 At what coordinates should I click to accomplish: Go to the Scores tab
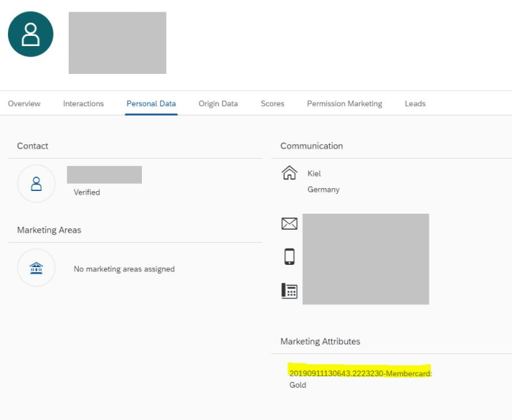[x=272, y=103]
